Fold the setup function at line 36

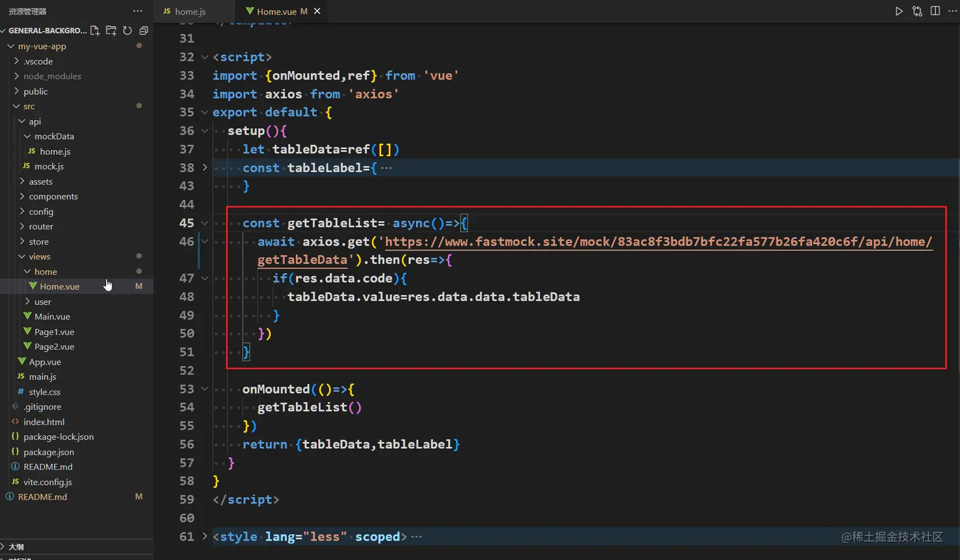click(x=204, y=131)
